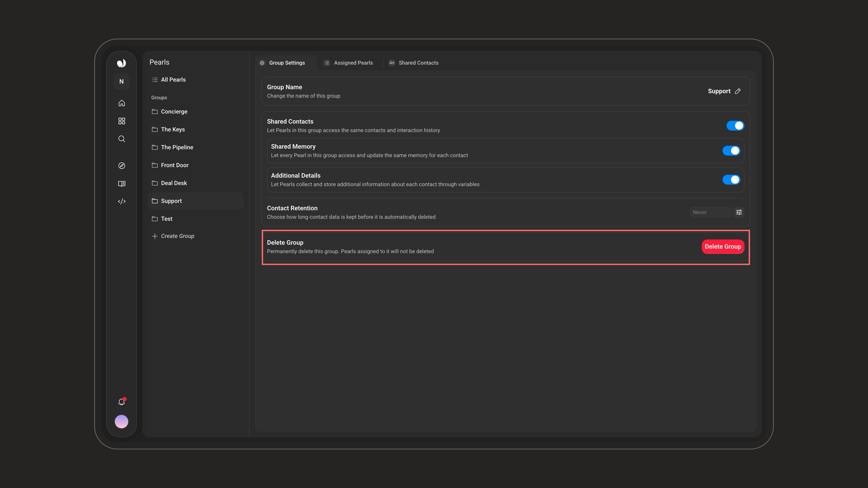Click the Pearls panel heading

click(159, 62)
